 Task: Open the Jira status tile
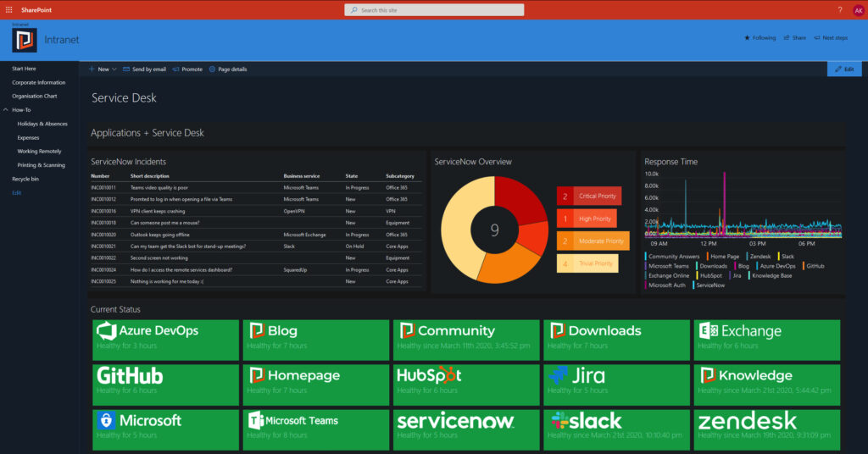click(x=617, y=385)
